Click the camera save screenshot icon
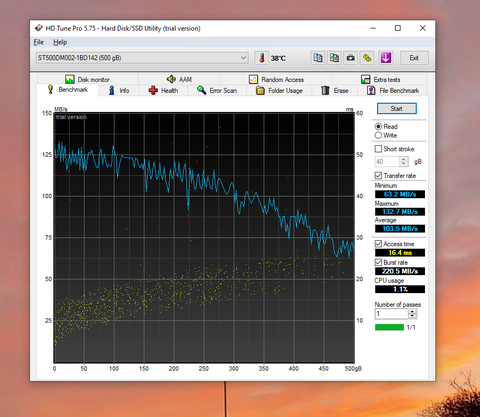 (x=350, y=58)
